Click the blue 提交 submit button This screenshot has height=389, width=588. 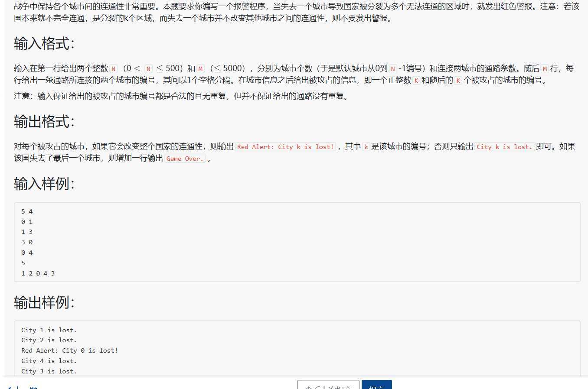coord(376,385)
